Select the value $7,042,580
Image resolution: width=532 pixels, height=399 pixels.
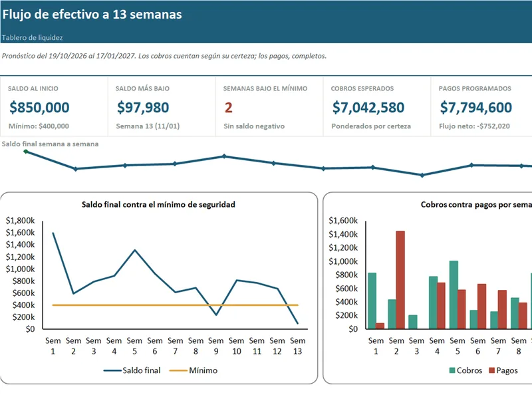coord(368,107)
